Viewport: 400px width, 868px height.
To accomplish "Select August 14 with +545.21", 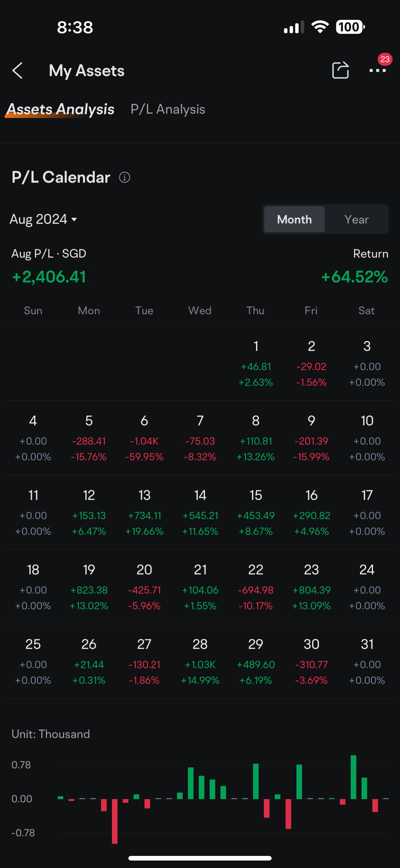I will click(x=200, y=513).
